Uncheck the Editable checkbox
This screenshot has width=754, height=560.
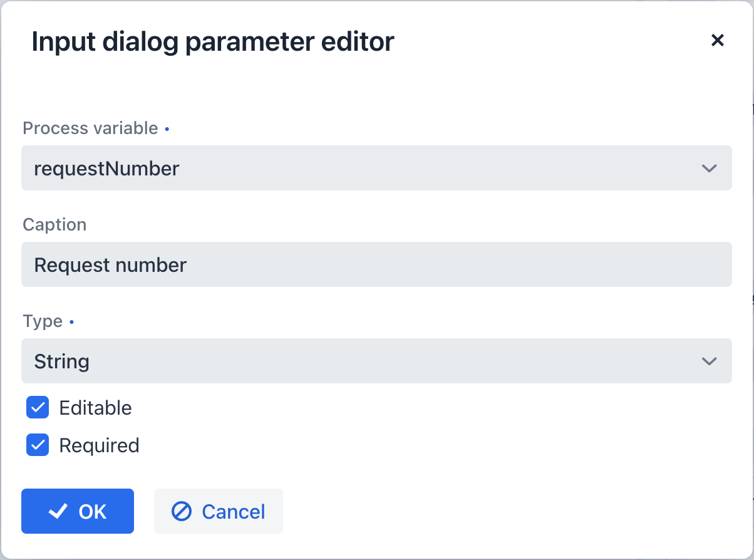coord(38,408)
